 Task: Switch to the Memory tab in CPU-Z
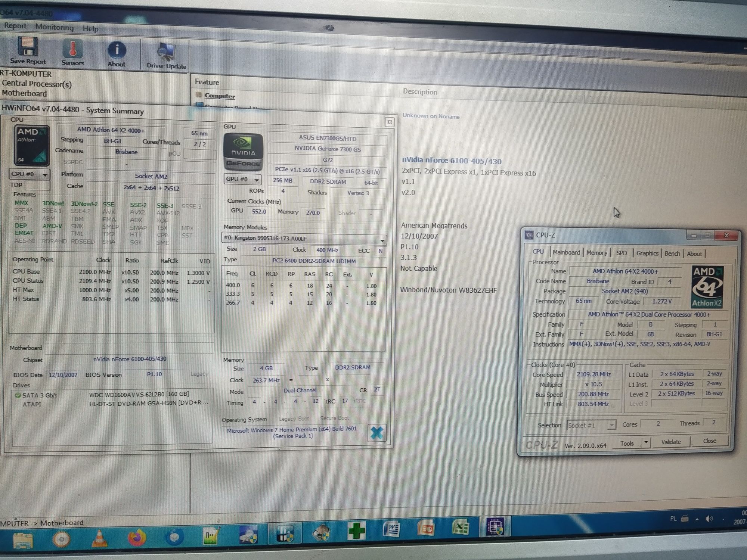pyautogui.click(x=596, y=253)
